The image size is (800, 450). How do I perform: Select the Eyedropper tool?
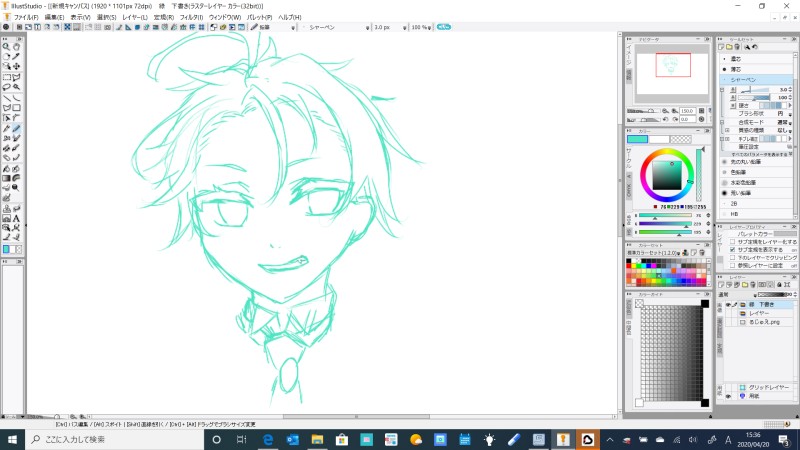[16, 57]
